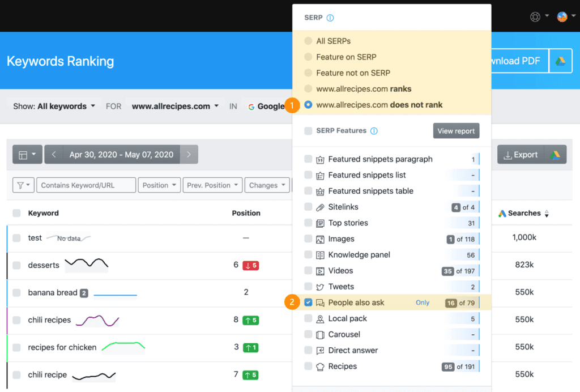Click the Local pack pin icon

pos(320,319)
